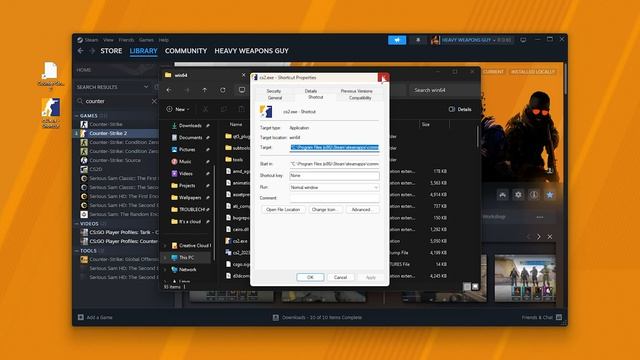
Task: Click the Steam notifications bell icon
Action: coord(418,40)
